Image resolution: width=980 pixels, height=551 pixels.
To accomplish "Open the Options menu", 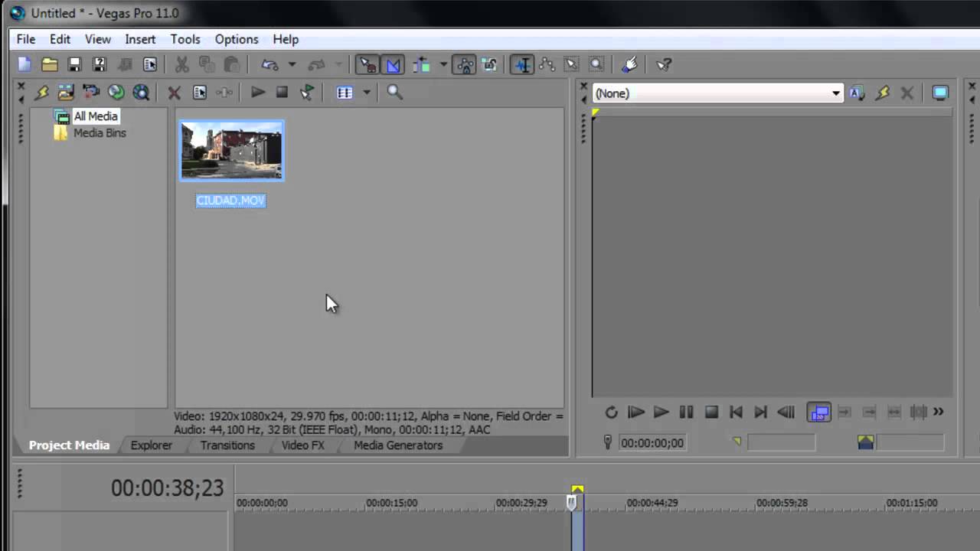I will point(237,39).
